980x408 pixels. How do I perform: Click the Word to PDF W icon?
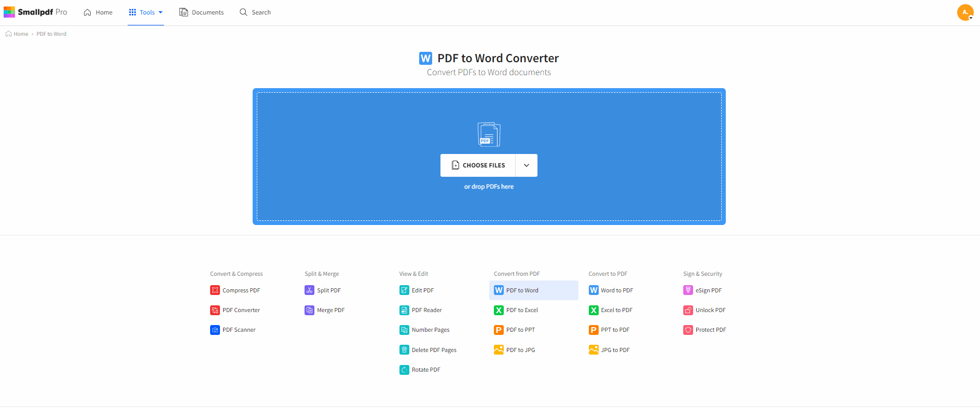tap(593, 290)
